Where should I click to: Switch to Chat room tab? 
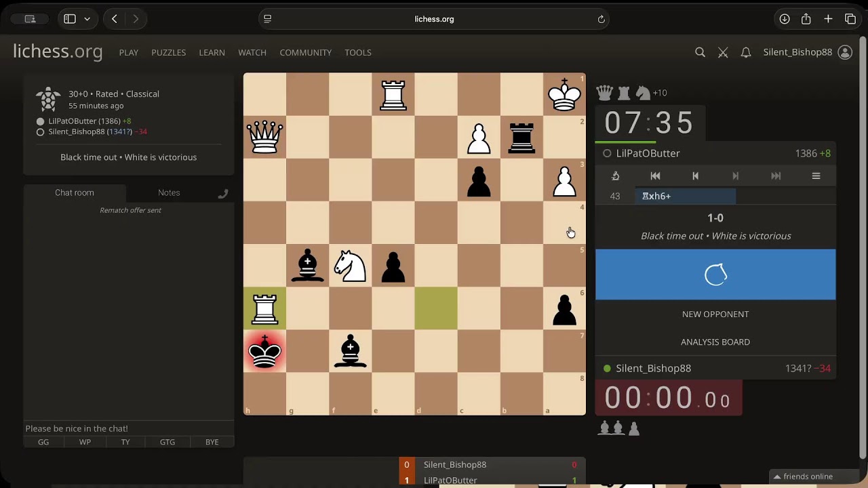click(x=75, y=192)
